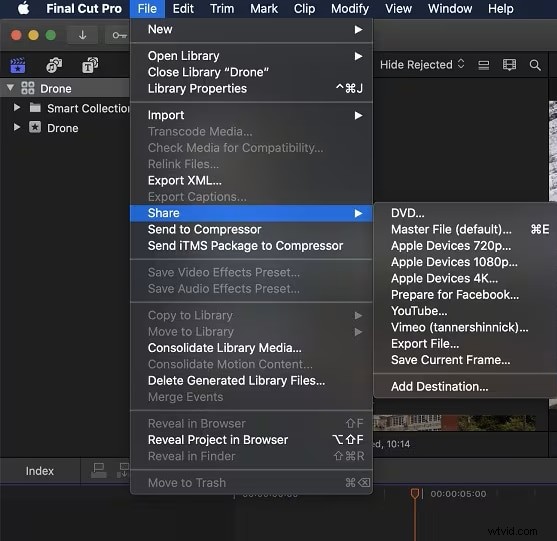Click the insert clip timeline icon
Image resolution: width=557 pixels, height=541 pixels.
click(123, 470)
